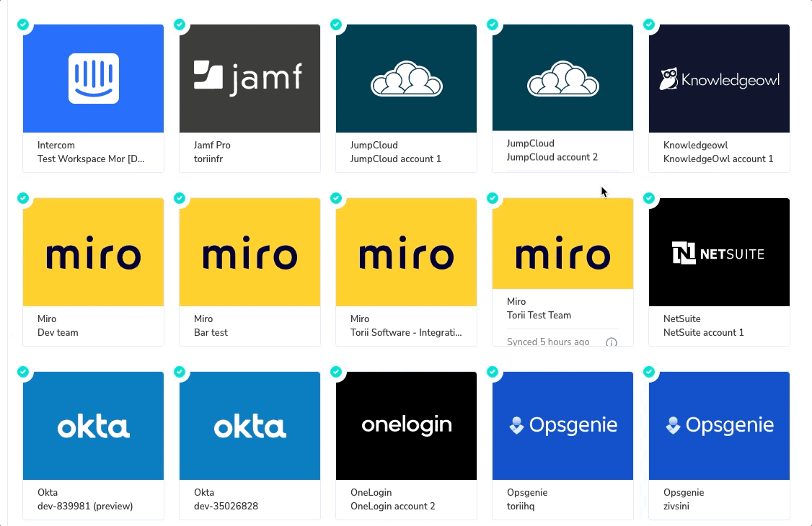Click the 'toriihq' Opsgenie label
812x526 pixels.
(521, 507)
